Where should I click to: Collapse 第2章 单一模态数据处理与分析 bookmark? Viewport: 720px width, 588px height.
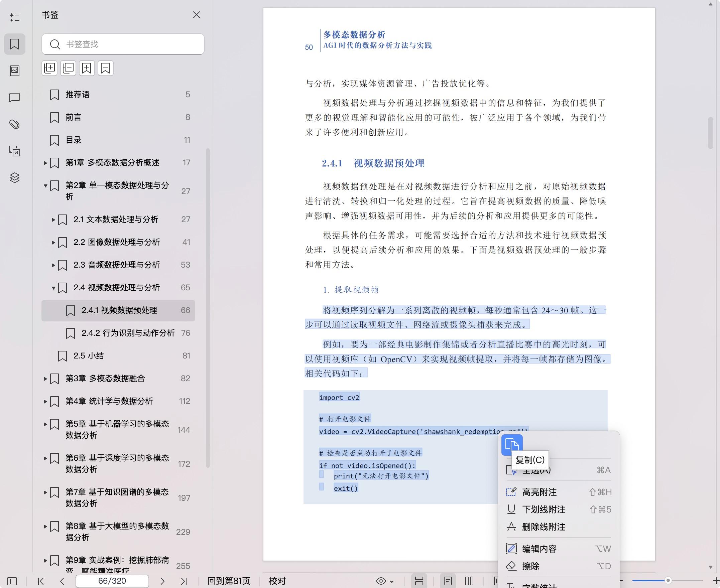[x=45, y=186]
